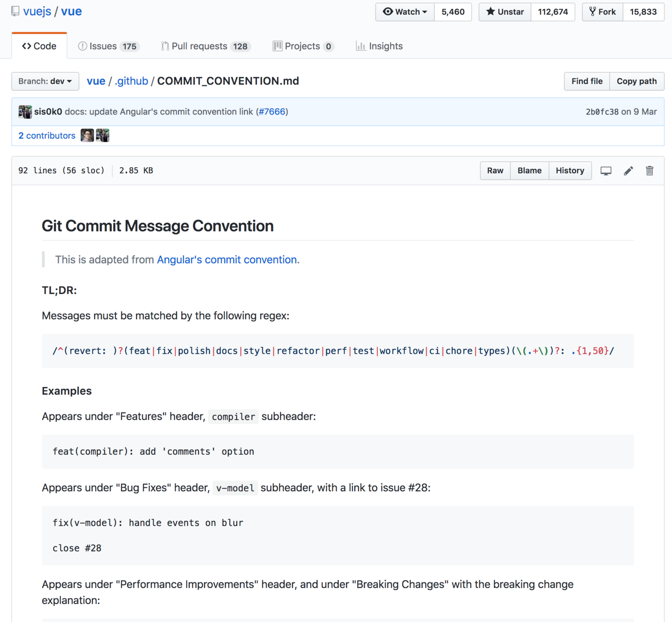Click the Copy path button

pos(637,81)
